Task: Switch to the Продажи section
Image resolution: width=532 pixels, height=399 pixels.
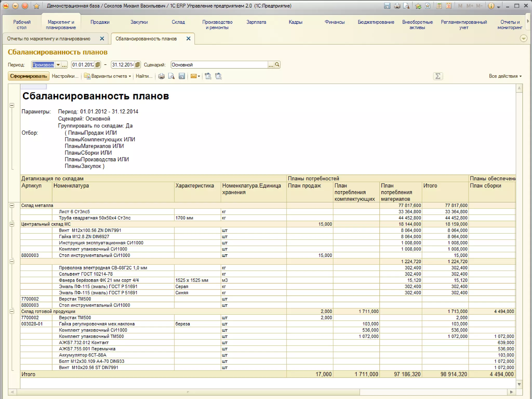Action: click(x=100, y=22)
